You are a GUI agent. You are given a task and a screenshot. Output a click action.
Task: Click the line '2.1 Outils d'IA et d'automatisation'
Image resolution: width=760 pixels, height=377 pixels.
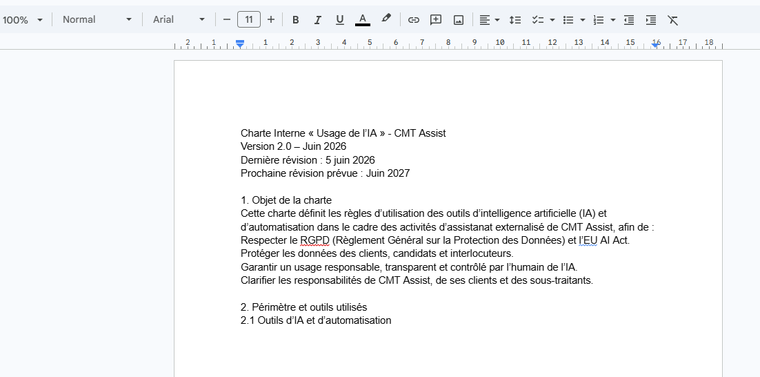316,320
